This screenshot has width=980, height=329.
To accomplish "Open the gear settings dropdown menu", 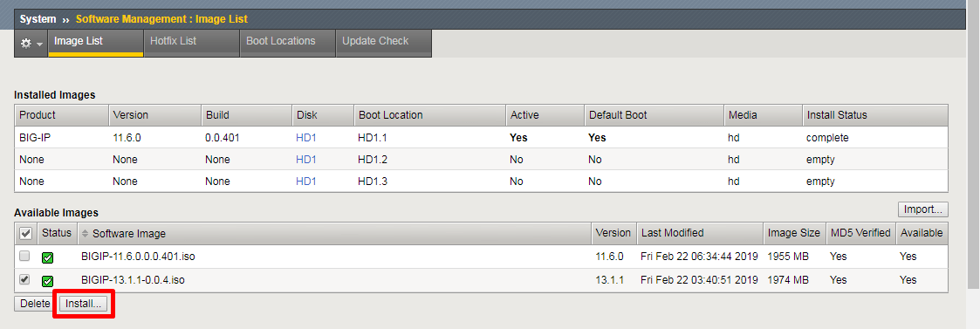I will coord(31,43).
